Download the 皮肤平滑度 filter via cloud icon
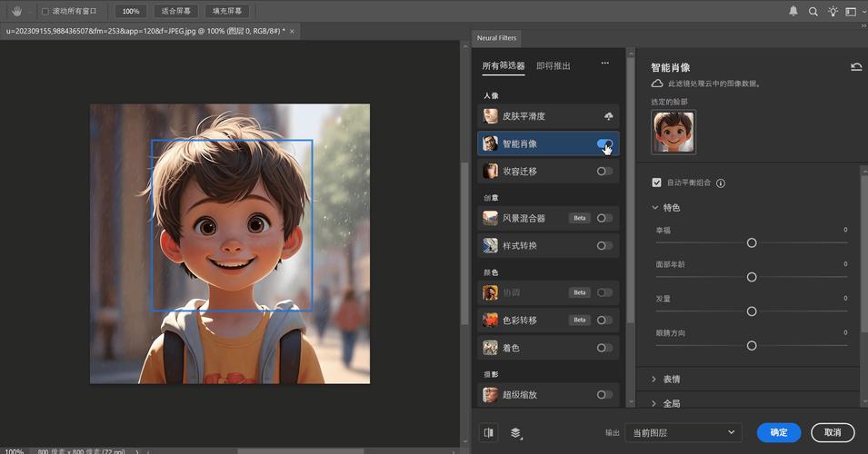 (608, 116)
